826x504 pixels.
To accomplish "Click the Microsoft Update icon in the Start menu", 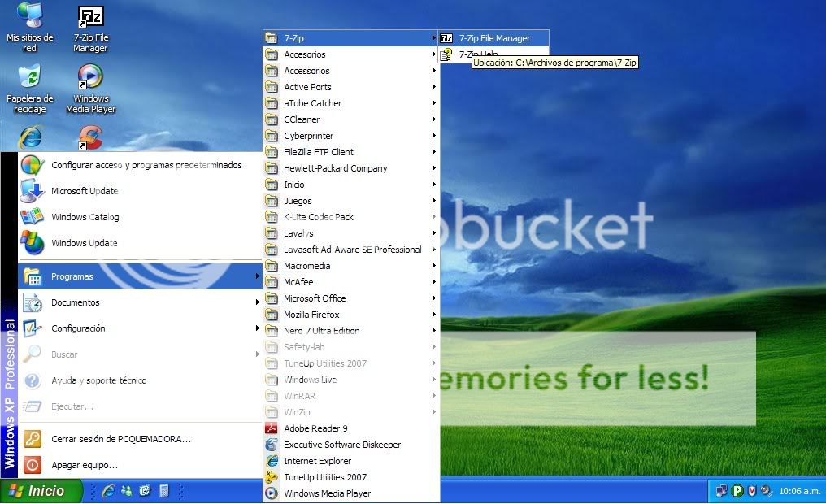I will 32,191.
